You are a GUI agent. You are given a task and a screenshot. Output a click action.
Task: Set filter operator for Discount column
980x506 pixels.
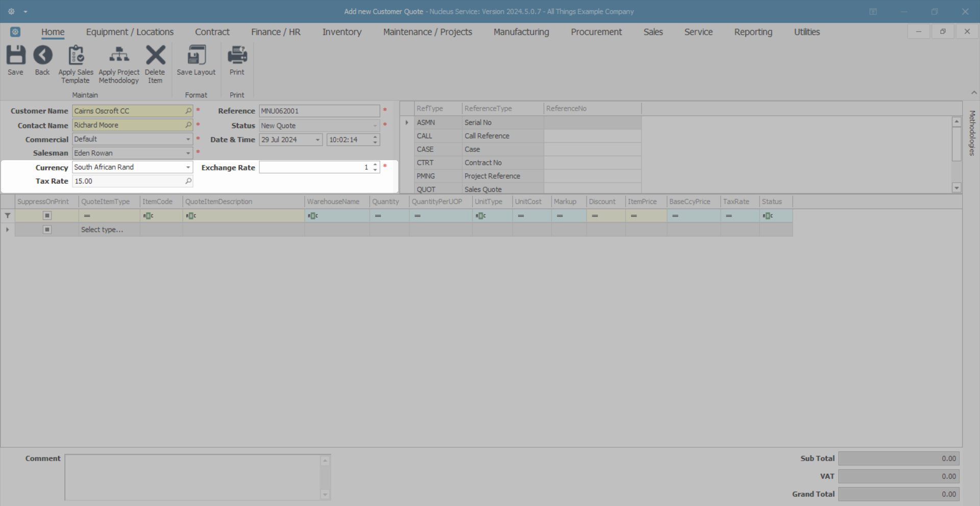(x=595, y=216)
